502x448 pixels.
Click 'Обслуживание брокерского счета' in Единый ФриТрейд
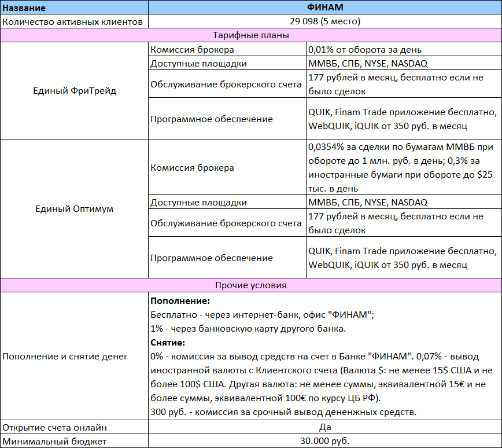pyautogui.click(x=227, y=84)
